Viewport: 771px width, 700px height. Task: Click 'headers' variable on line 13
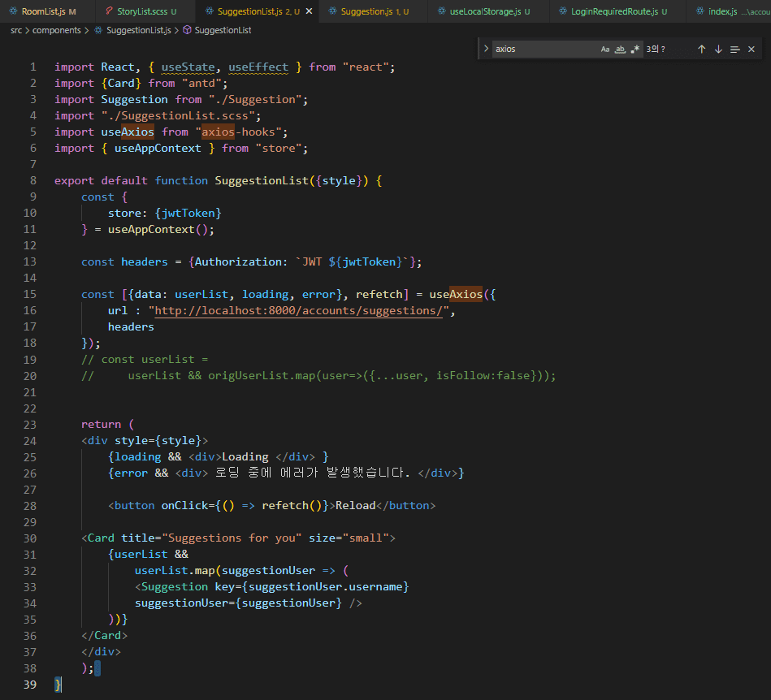pyautogui.click(x=145, y=262)
